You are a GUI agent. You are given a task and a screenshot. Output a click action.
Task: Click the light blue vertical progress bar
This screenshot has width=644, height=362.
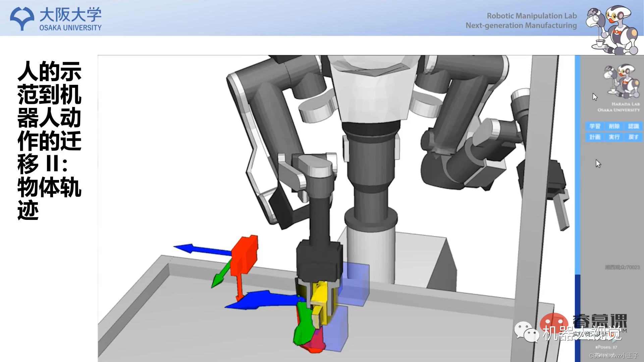click(x=577, y=164)
